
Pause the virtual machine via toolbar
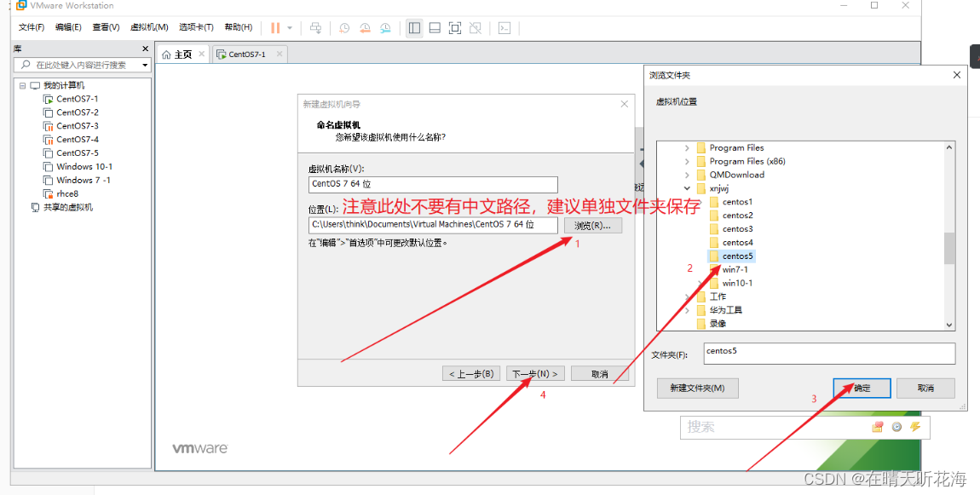point(275,27)
